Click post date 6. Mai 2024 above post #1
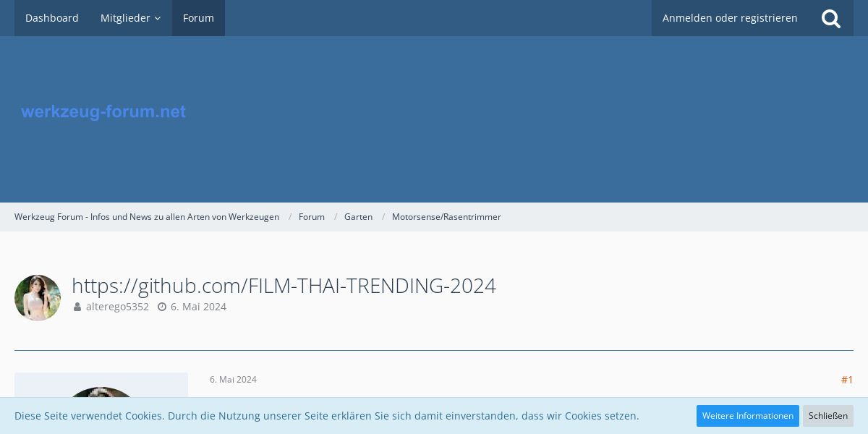This screenshot has height=434, width=868. 233,380
